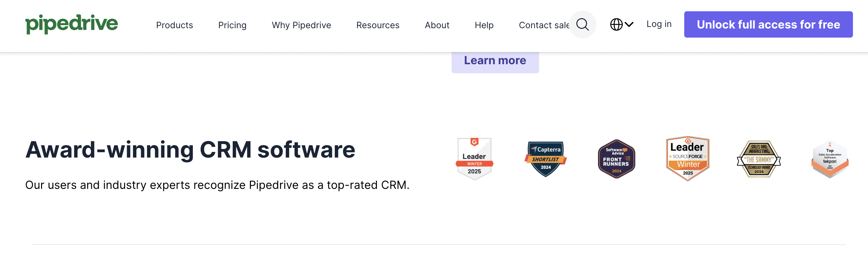
Task: Click the SourceForge Leader Winter 2025 badge
Action: (x=687, y=158)
